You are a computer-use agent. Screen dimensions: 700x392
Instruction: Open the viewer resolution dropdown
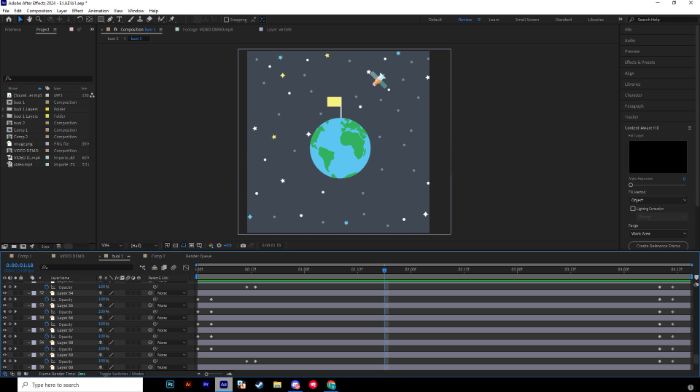coord(144,245)
